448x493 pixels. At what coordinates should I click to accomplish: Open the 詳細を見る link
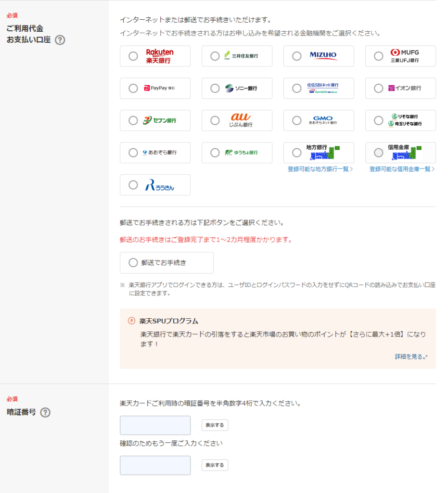pos(411,357)
